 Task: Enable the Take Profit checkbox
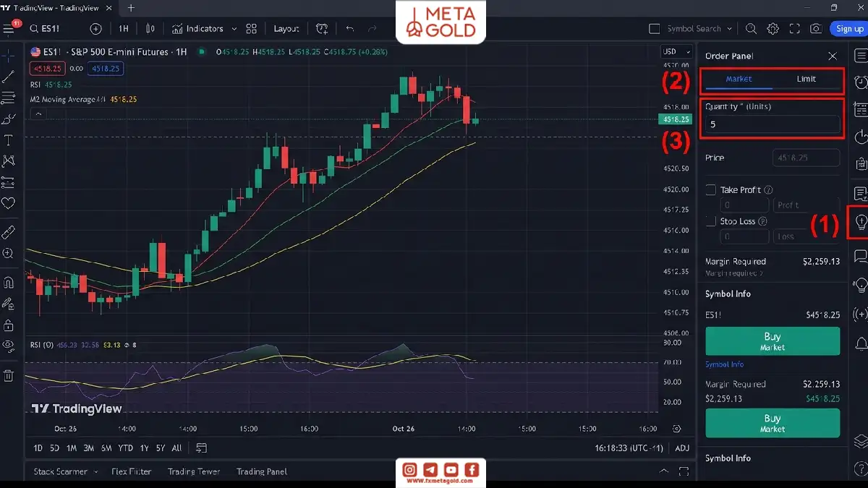(711, 190)
